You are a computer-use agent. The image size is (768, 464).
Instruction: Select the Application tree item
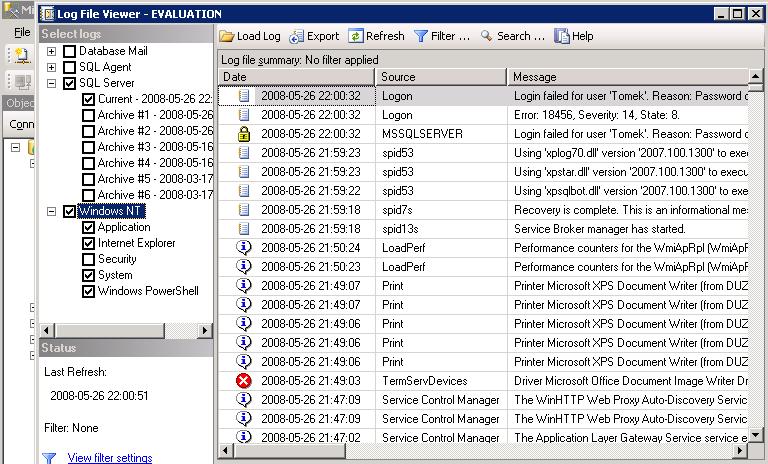point(124,227)
